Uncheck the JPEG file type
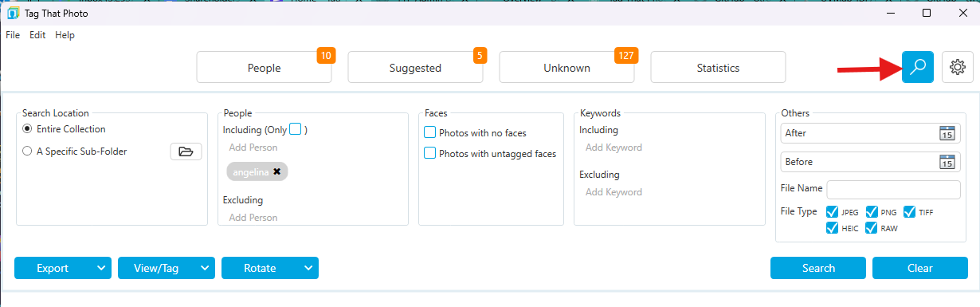Viewport: 980px width, 307px height. [x=832, y=212]
